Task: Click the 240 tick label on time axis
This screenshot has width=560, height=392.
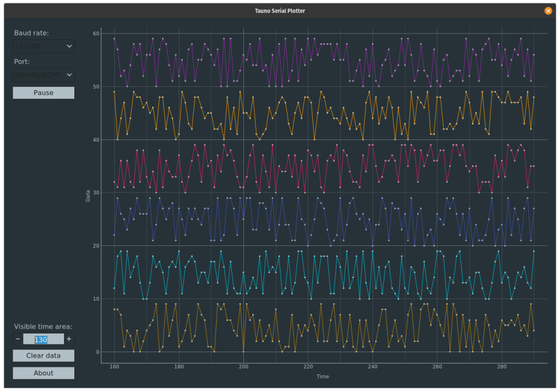Action: coord(372,367)
